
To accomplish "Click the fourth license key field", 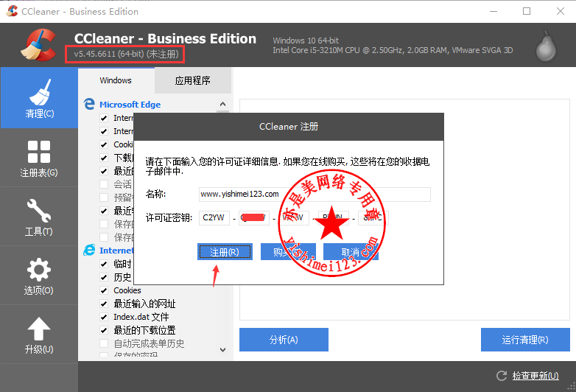I will click(333, 218).
